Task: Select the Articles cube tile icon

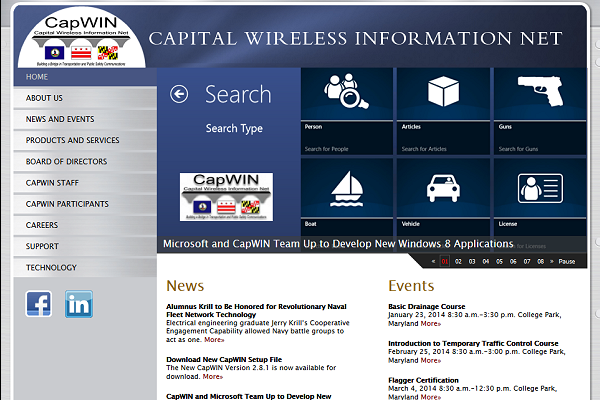Action: pyautogui.click(x=443, y=91)
